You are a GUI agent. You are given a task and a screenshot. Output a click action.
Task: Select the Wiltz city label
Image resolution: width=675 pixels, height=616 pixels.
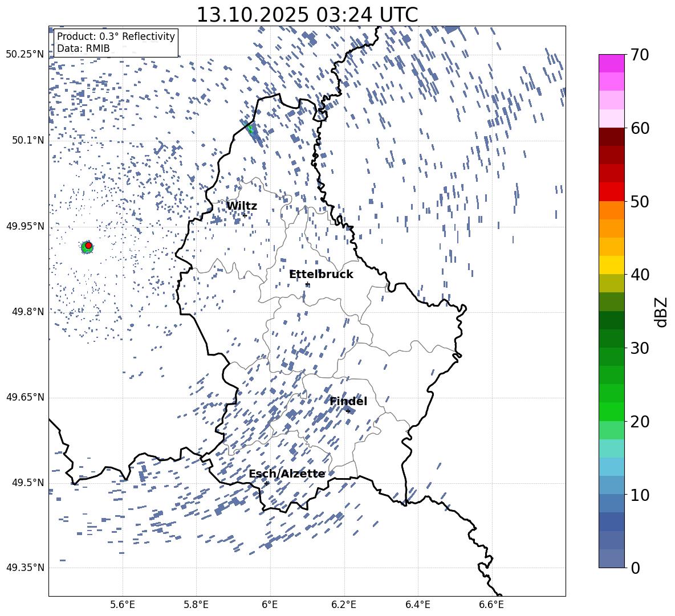click(242, 206)
